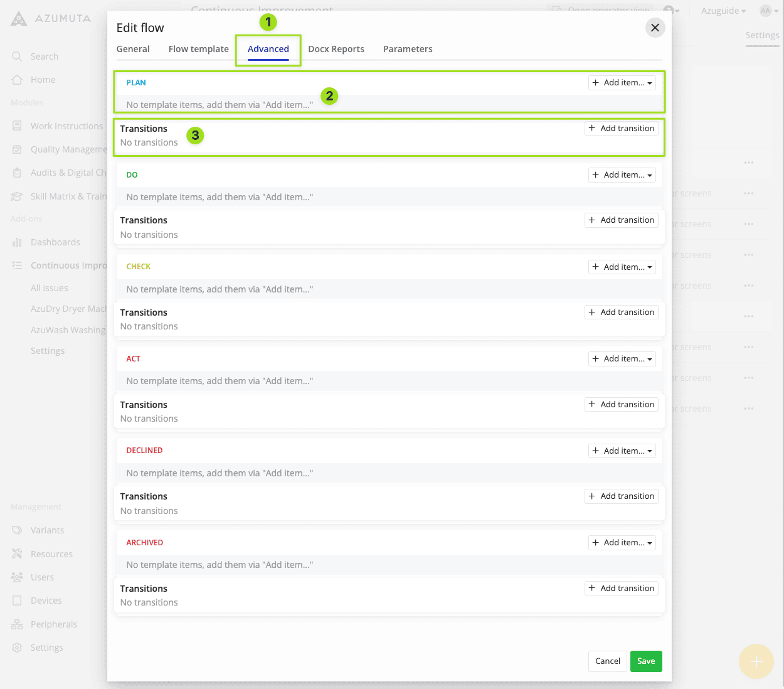This screenshot has width=784, height=689.
Task: Switch to the Flow template tab
Action: point(198,49)
